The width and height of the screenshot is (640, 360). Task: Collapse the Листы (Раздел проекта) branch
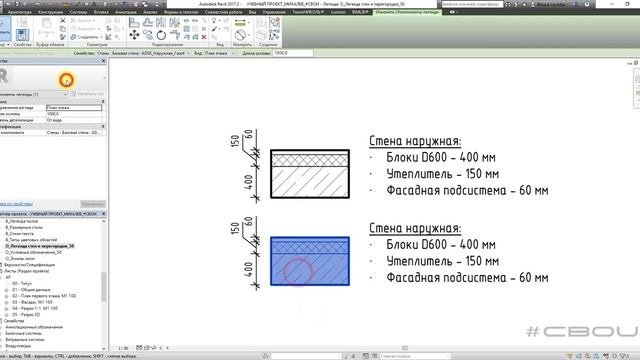pos(2,271)
